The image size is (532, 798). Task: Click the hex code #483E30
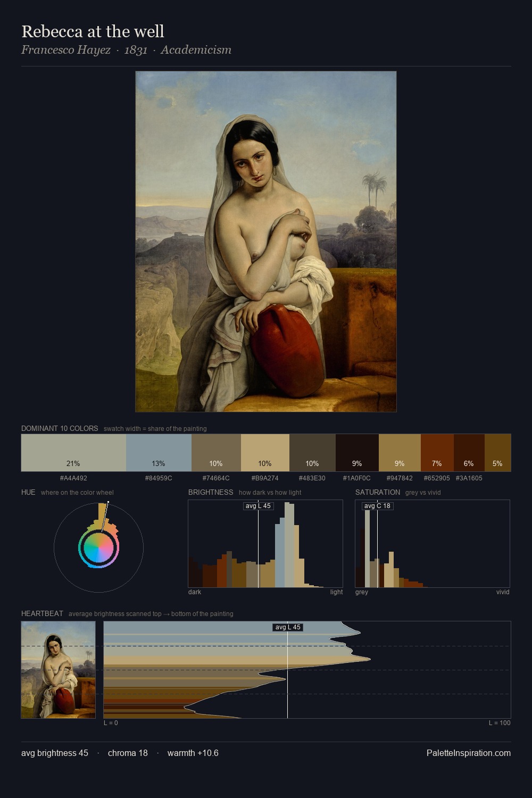(x=312, y=478)
